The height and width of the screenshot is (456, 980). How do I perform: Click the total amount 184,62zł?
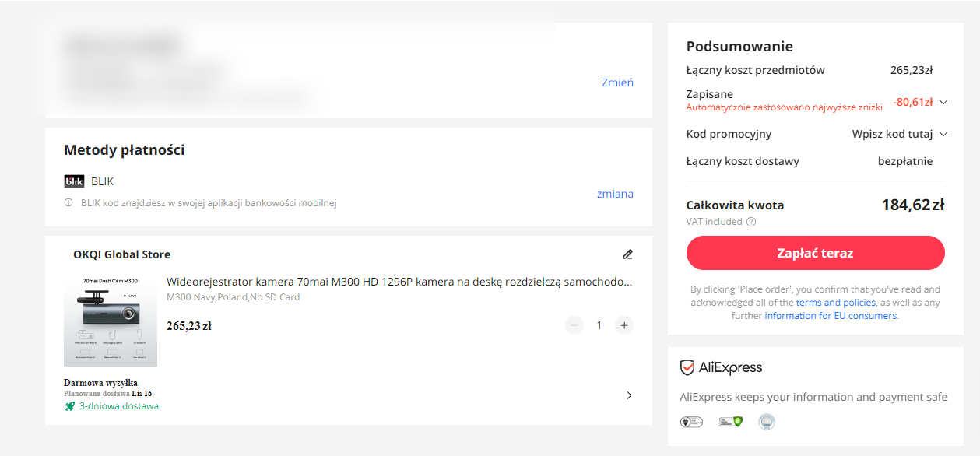click(x=913, y=205)
